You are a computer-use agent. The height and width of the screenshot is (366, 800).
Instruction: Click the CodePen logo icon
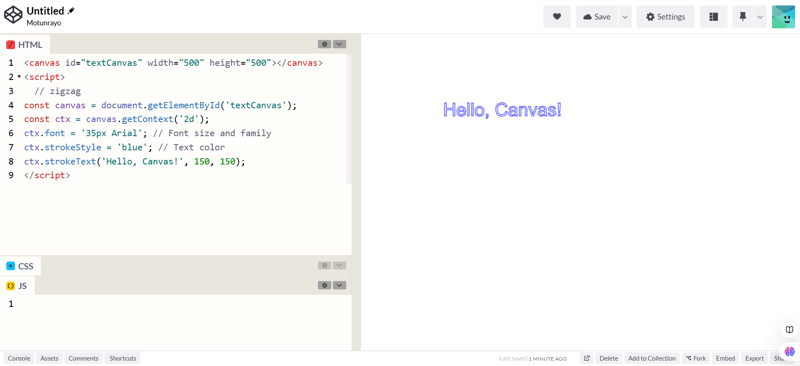(13, 16)
